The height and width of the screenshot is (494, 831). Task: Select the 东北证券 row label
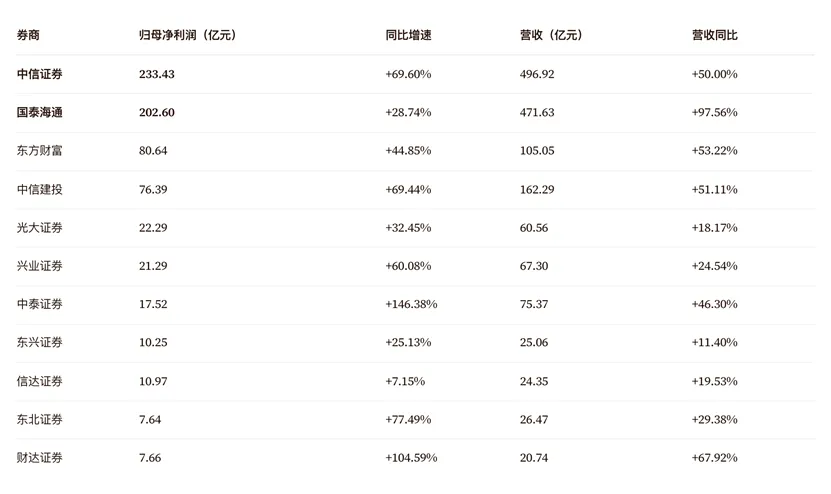pos(40,419)
